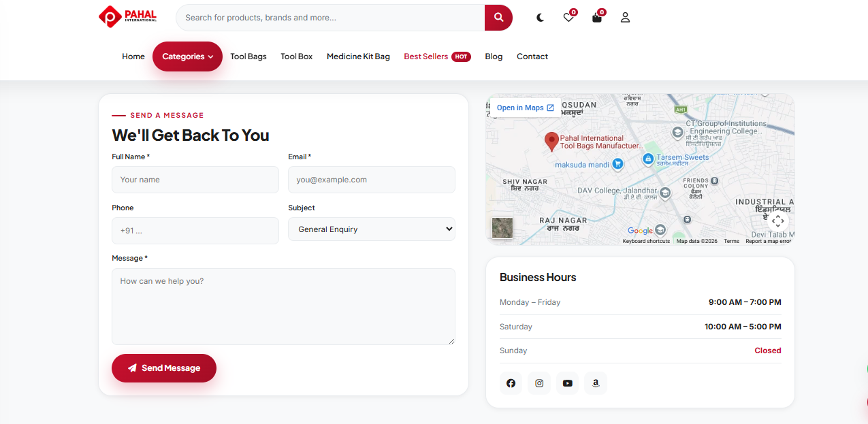
Task: Switch map to satellite imagery thumbnail
Action: coord(502,228)
